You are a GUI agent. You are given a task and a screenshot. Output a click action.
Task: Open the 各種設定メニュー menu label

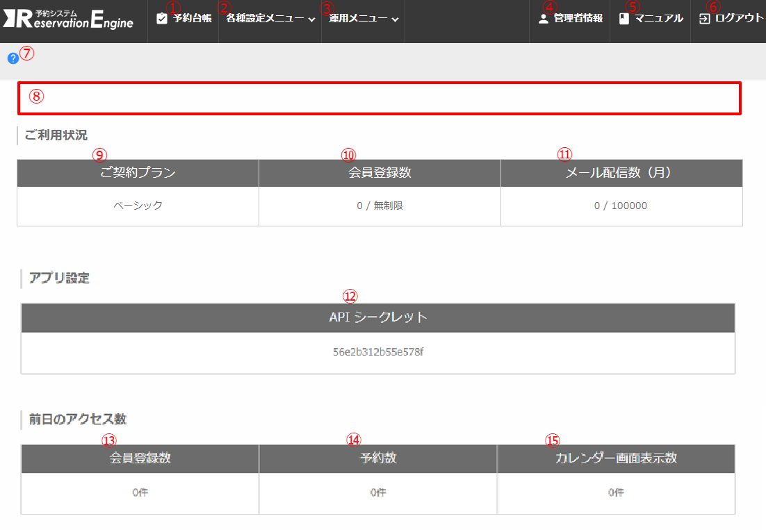(x=266, y=19)
